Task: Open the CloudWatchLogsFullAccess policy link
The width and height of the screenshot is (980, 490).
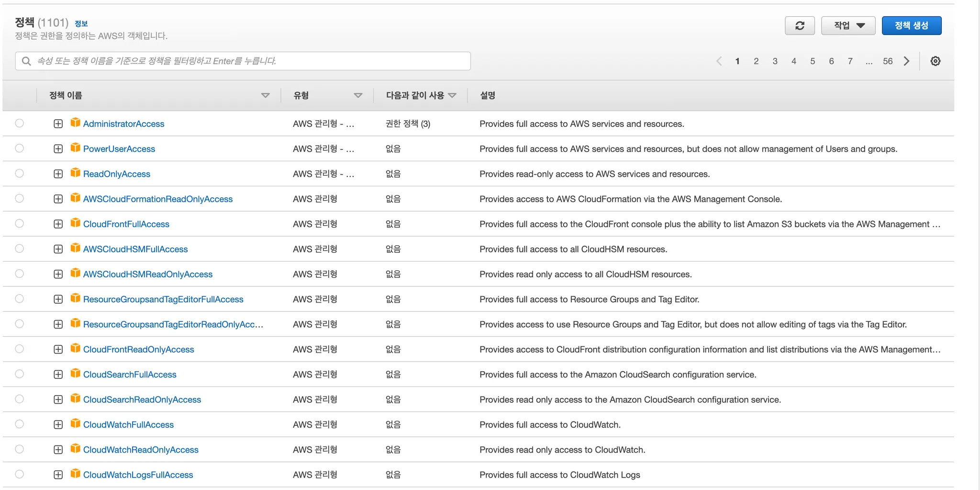Action: coord(138,475)
